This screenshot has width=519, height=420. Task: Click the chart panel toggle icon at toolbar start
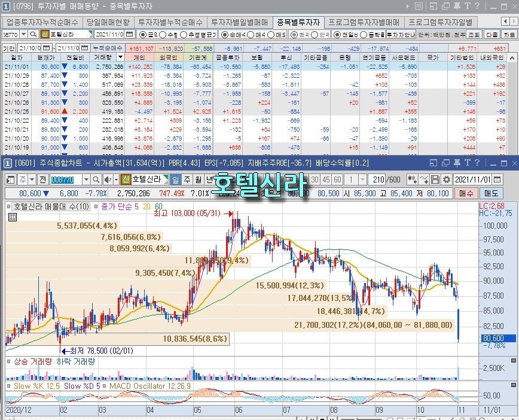(11, 179)
